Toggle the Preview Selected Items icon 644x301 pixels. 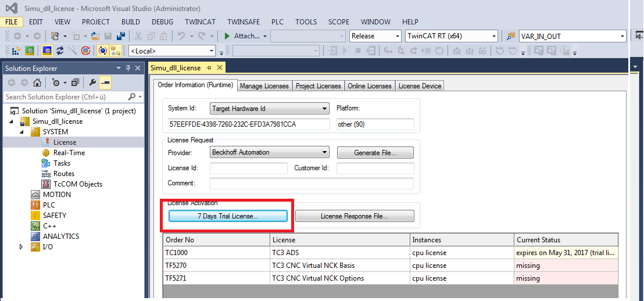click(x=106, y=83)
